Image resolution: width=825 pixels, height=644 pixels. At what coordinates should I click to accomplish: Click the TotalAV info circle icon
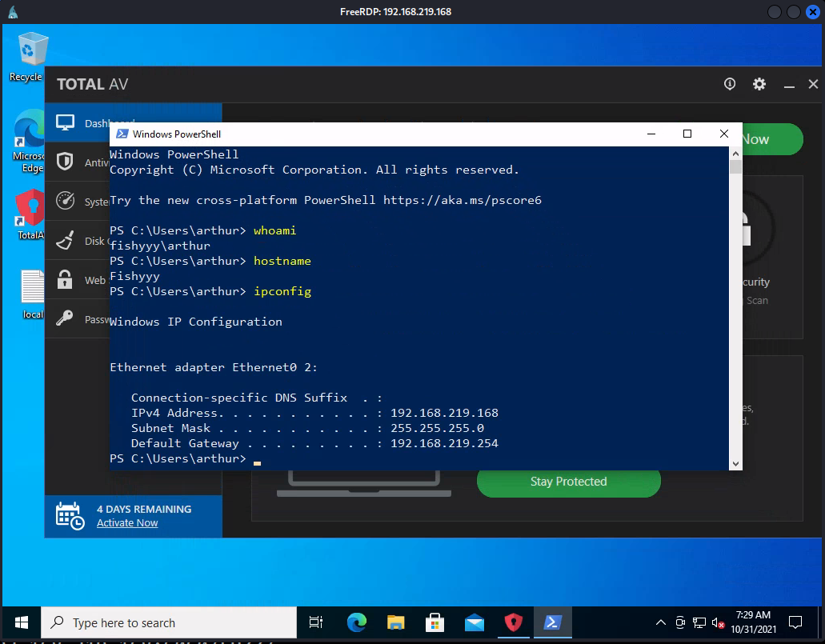[x=730, y=84]
